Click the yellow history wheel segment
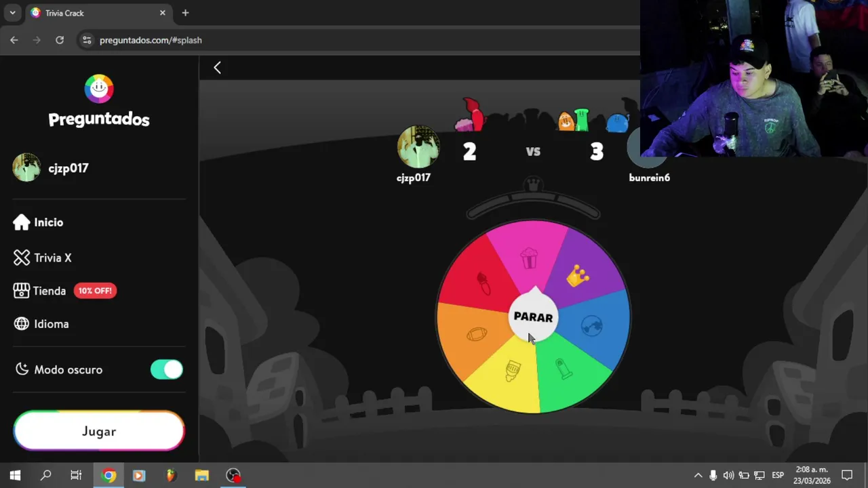This screenshot has width=868, height=488. pos(513,371)
